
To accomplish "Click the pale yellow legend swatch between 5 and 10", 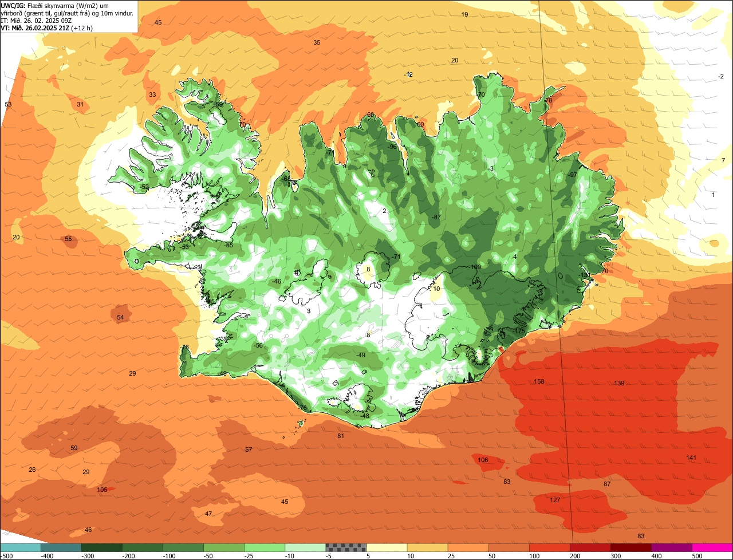I will [387, 547].
